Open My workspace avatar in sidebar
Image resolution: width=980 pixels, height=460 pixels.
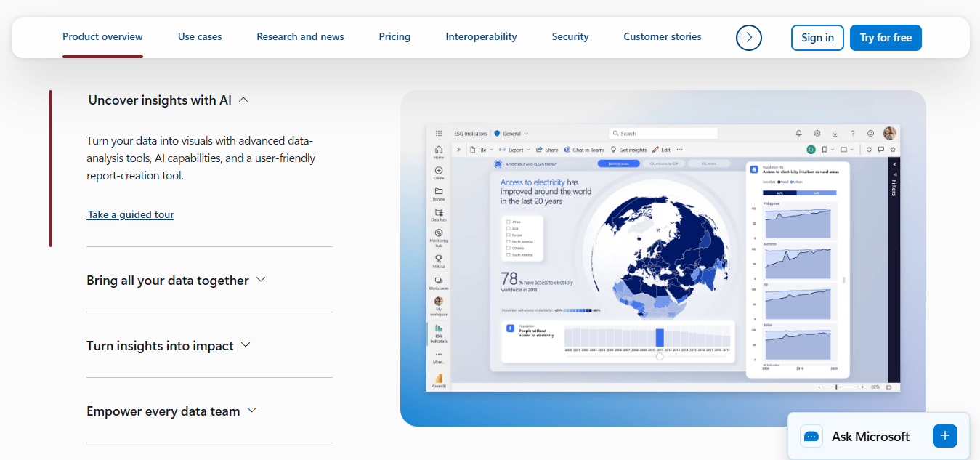pyautogui.click(x=438, y=301)
